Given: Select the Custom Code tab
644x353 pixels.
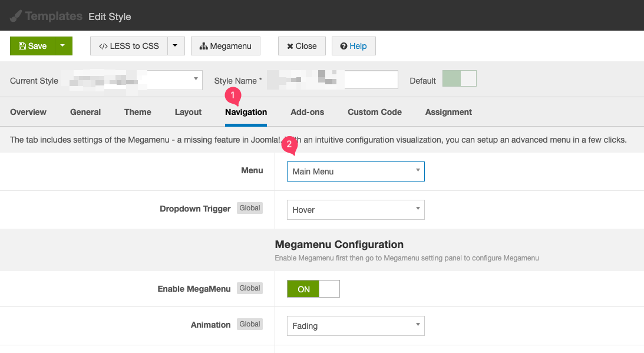Looking at the screenshot, I should tap(375, 112).
